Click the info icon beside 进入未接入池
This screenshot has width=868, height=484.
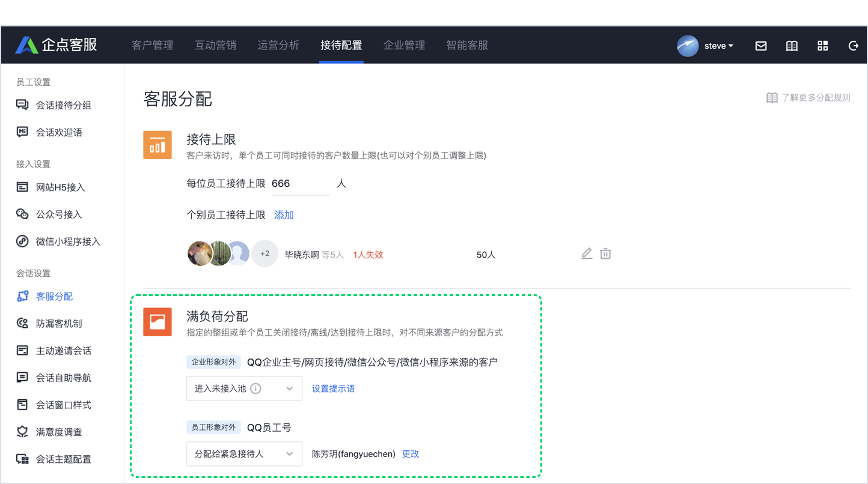click(x=255, y=389)
